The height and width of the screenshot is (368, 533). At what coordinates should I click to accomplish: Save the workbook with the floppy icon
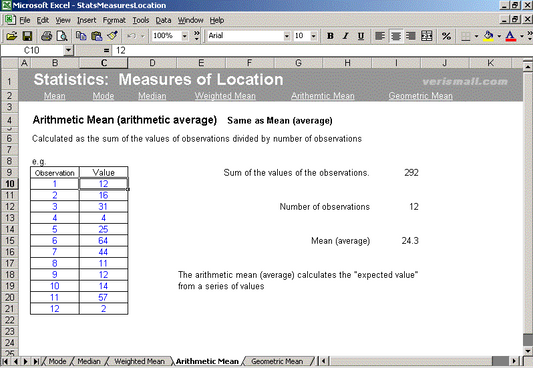pyautogui.click(x=27, y=36)
